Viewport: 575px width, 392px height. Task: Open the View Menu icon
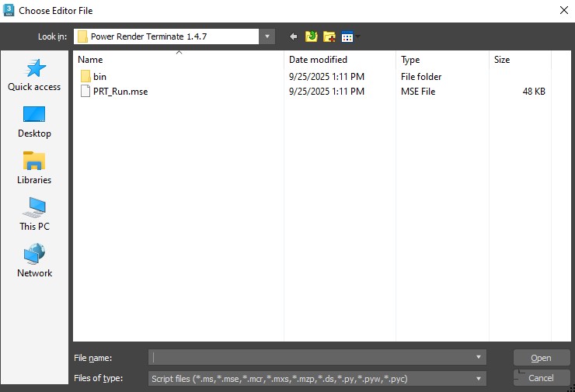coord(347,36)
